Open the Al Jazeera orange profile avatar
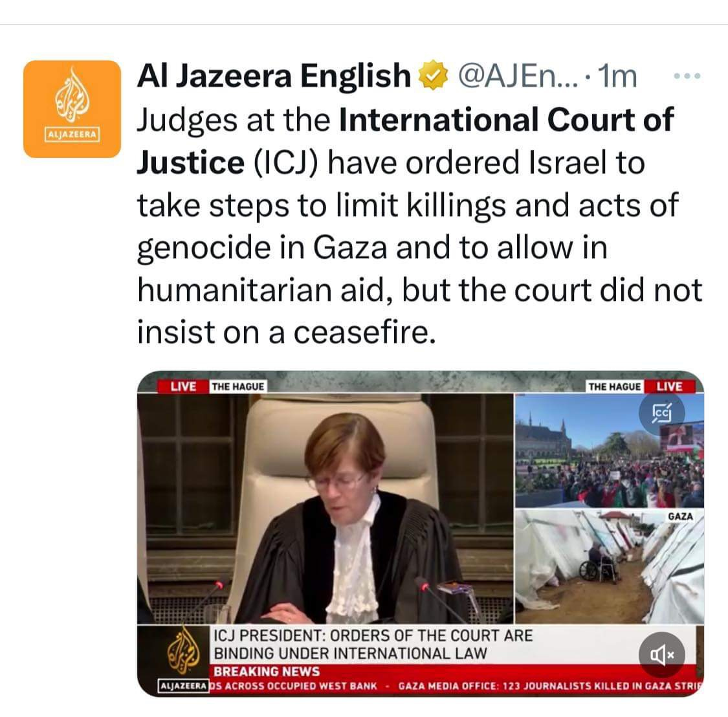The image size is (728, 717). pos(72,109)
